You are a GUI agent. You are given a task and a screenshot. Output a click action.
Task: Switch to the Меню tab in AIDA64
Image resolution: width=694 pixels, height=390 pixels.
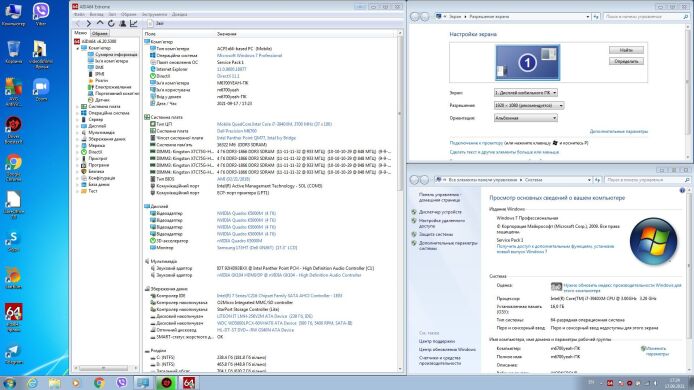tap(81, 33)
